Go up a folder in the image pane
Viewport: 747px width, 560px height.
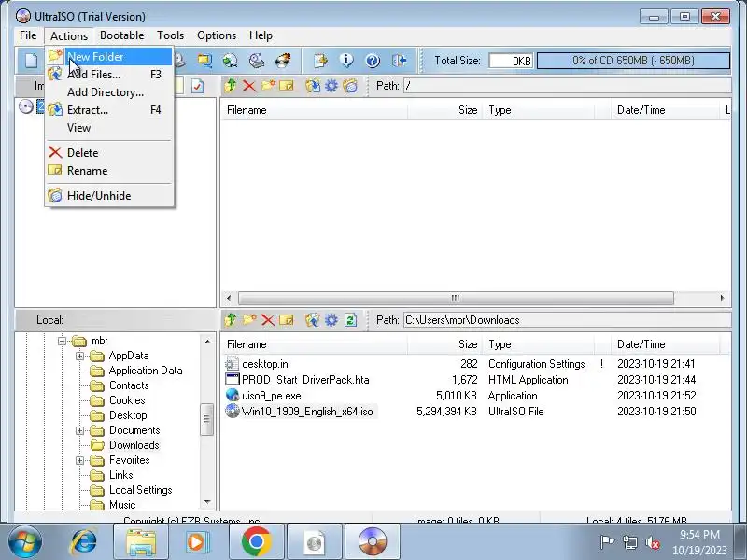pyautogui.click(x=231, y=86)
